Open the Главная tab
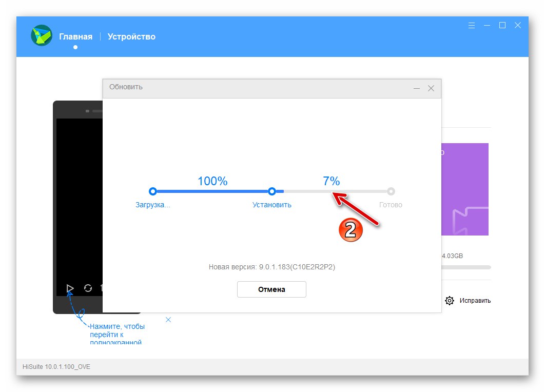Screen dimensions: 545x392 tap(76, 36)
